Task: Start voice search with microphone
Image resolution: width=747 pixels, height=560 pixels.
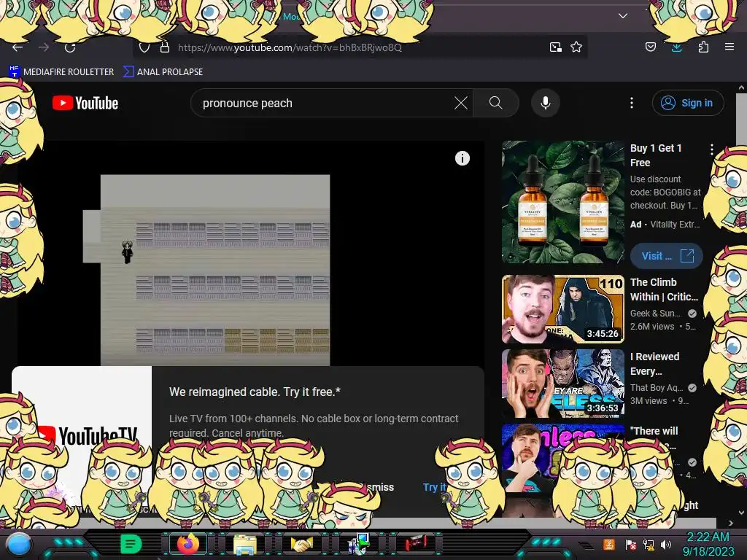Action: (546, 103)
